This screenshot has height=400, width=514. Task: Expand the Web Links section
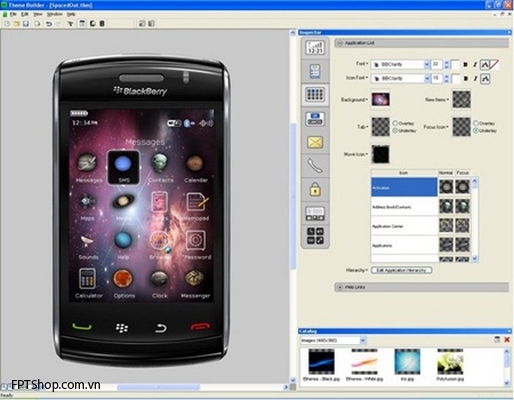340,287
